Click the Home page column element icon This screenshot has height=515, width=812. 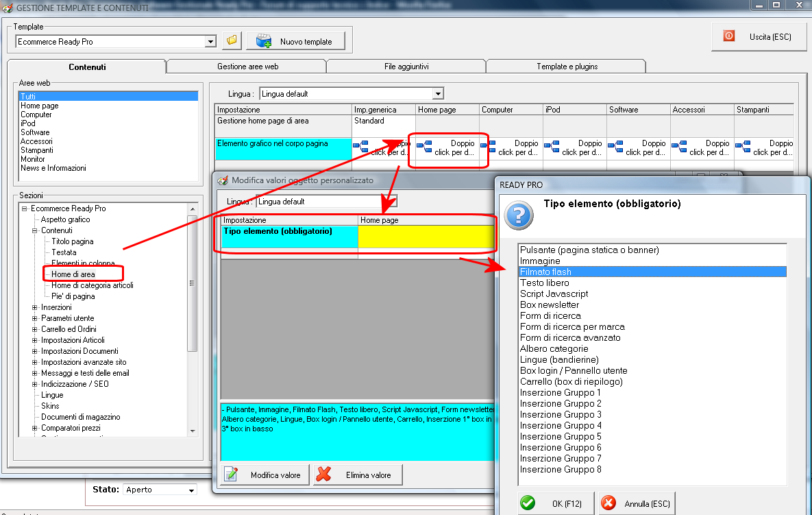coord(424,147)
